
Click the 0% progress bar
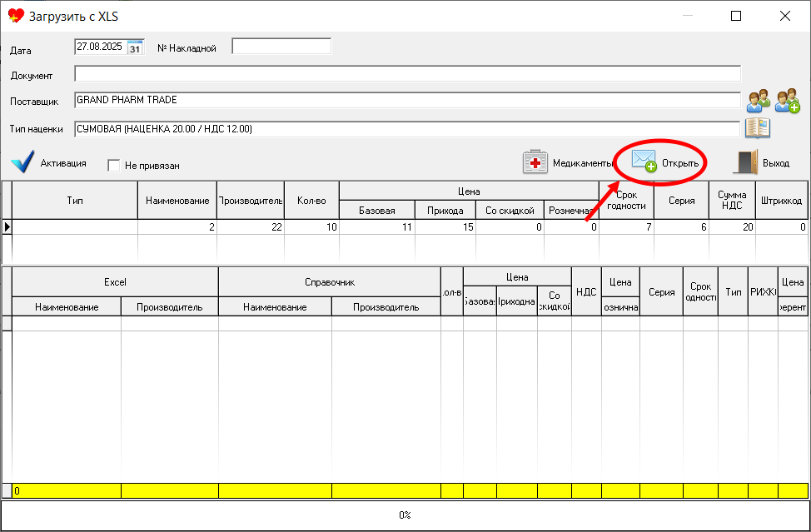[405, 515]
